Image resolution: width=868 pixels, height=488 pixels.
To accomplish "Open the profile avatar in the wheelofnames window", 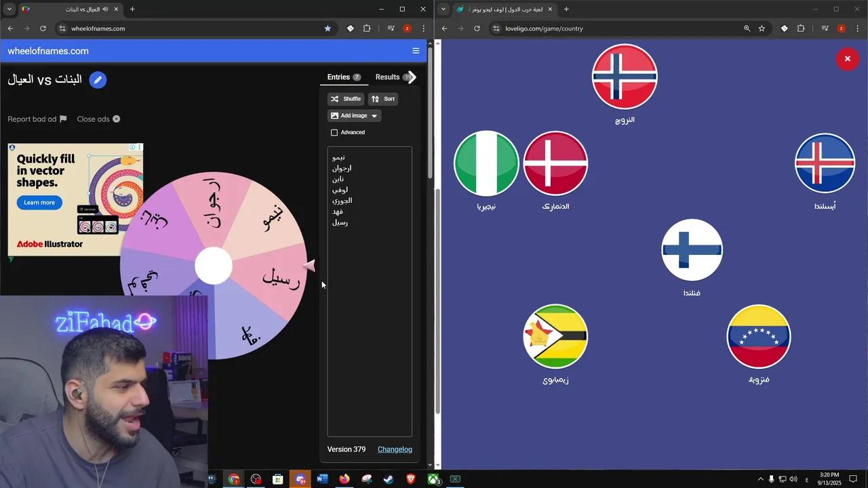I will tap(407, 28).
